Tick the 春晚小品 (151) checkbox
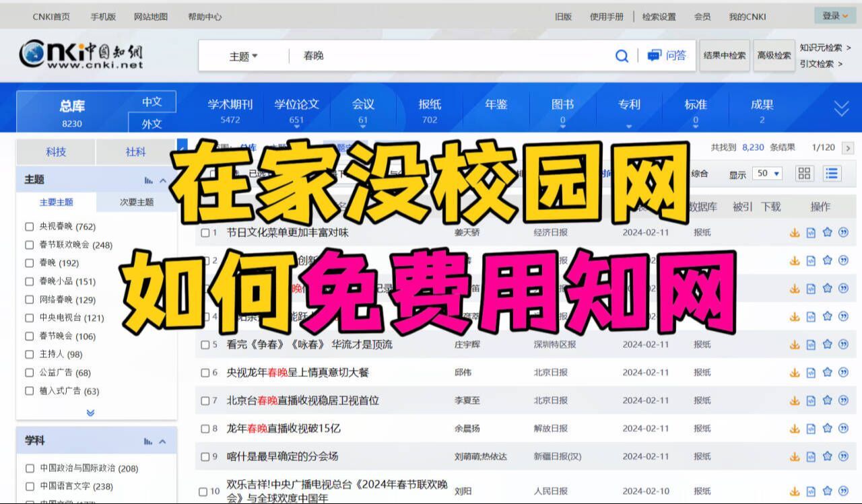The height and width of the screenshot is (504, 862). click(29, 281)
